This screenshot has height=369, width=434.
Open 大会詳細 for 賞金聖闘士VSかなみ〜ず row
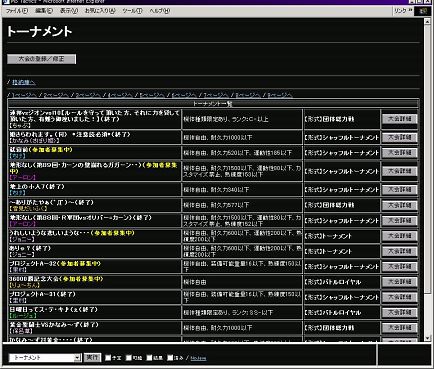400,328
